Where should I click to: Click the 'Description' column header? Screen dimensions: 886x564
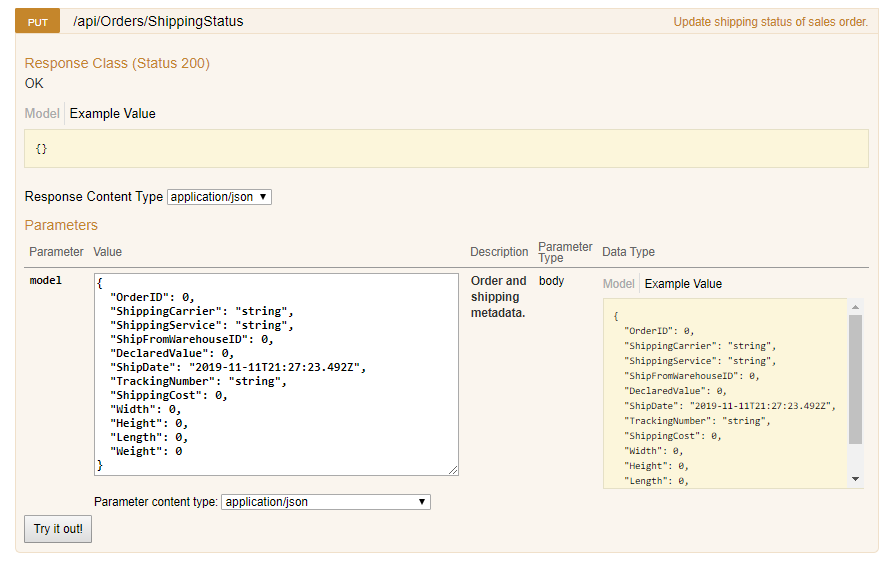tap(499, 252)
